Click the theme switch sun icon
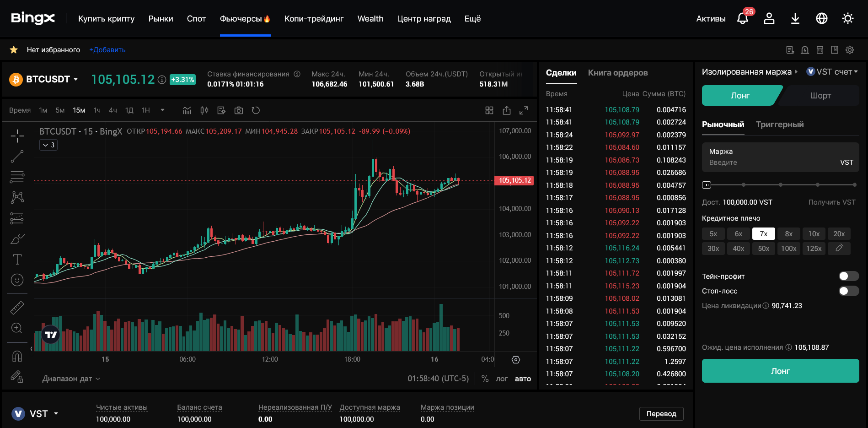Viewport: 868px width, 428px height. click(x=847, y=18)
